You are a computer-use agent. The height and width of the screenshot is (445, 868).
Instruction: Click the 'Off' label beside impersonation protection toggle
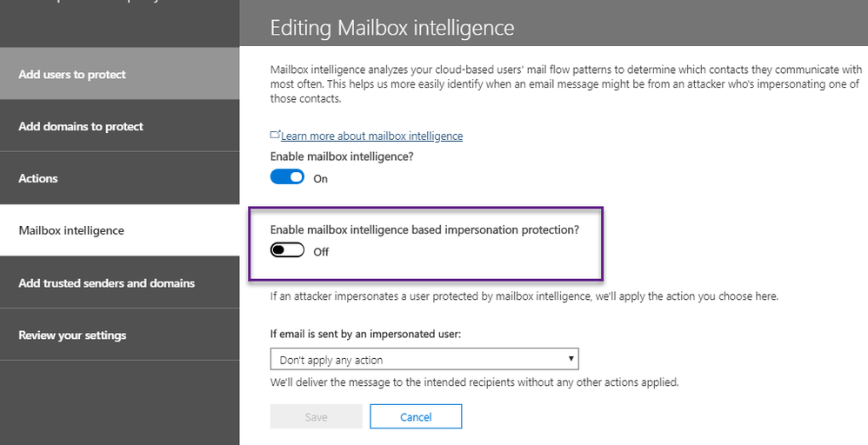321,252
